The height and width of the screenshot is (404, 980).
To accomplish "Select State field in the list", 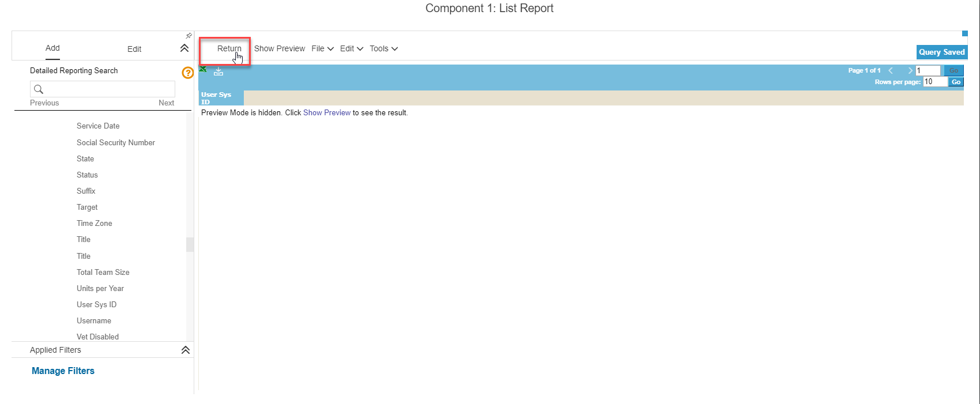I will tap(85, 158).
